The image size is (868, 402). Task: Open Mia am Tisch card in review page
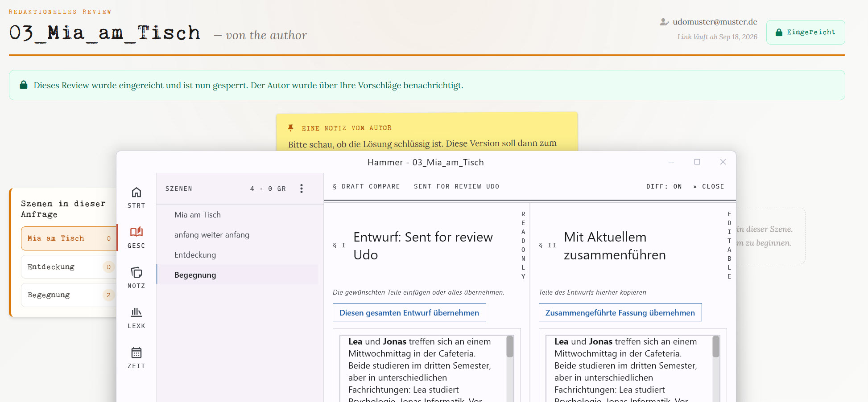[69, 238]
